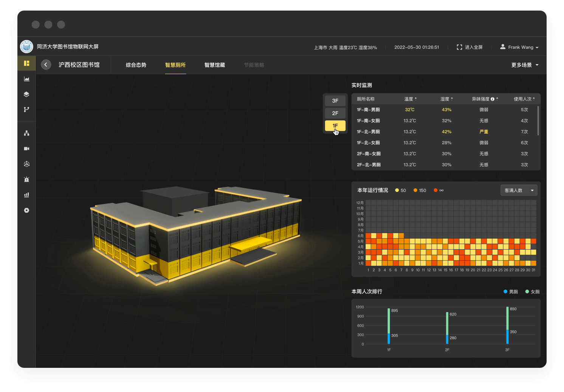Switch to floor 3F
Viewport: 564px width, 392px height.
[335, 101]
